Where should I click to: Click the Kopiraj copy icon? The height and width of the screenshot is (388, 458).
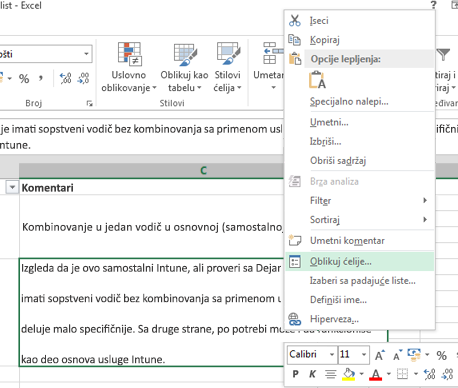tap(295, 40)
